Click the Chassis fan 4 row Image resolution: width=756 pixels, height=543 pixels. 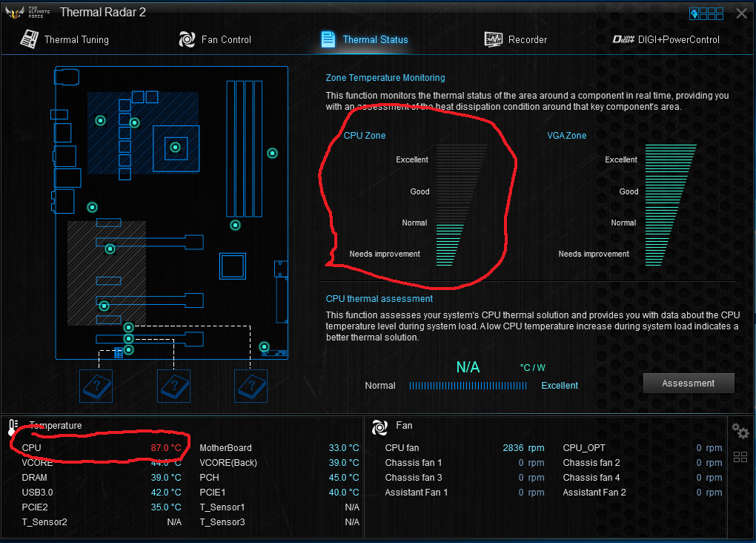click(x=642, y=478)
